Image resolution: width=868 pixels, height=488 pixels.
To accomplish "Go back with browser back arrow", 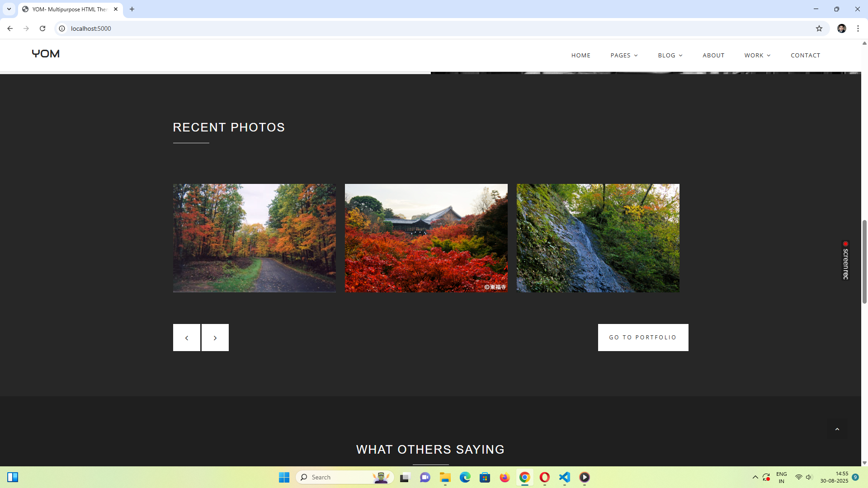I will (x=10, y=28).
